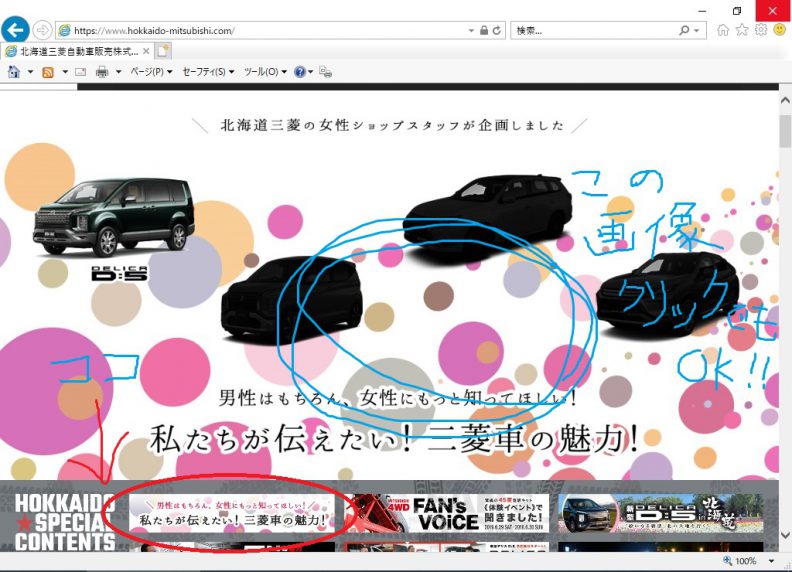
Task: Click the 100% zoom level button
Action: tap(741, 561)
